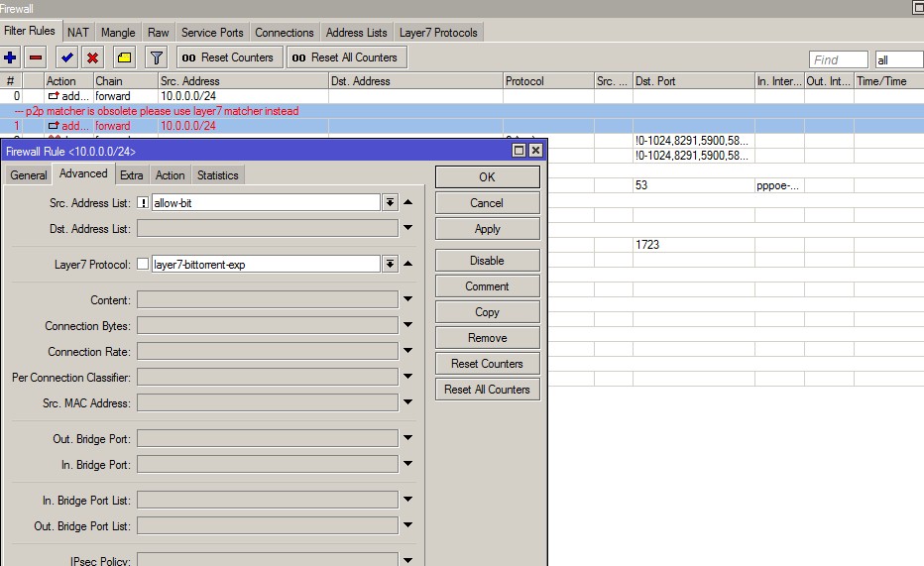
Task: Open the layer7-bittorrent-exp protocol dropdown
Action: tap(390, 265)
